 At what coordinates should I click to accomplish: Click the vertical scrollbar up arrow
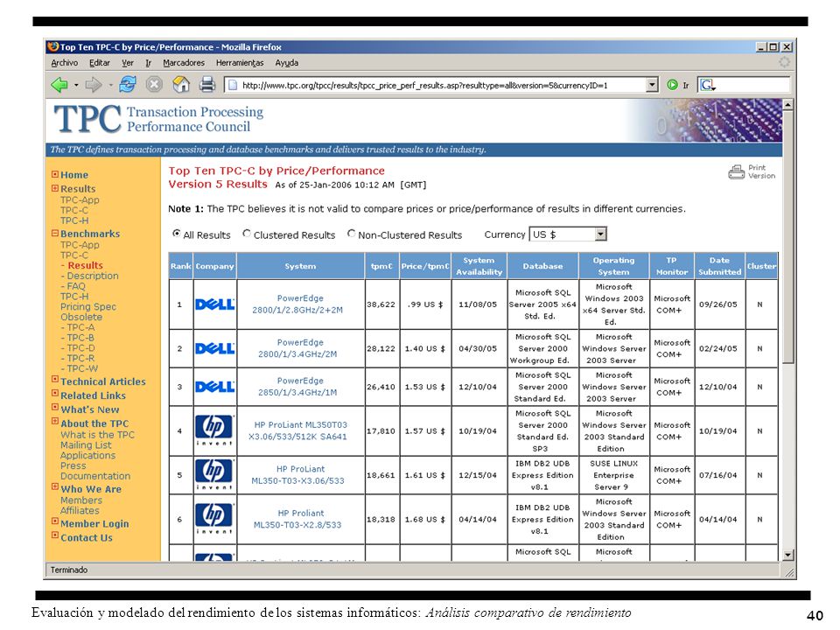tap(787, 104)
